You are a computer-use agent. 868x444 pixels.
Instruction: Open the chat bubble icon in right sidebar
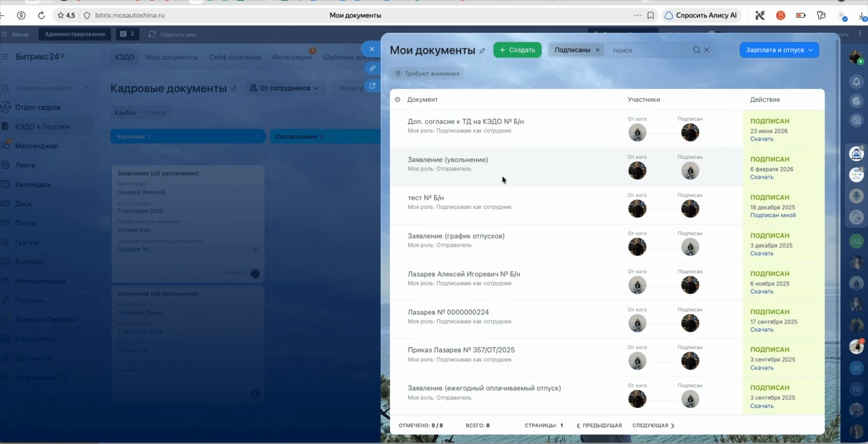857,120
